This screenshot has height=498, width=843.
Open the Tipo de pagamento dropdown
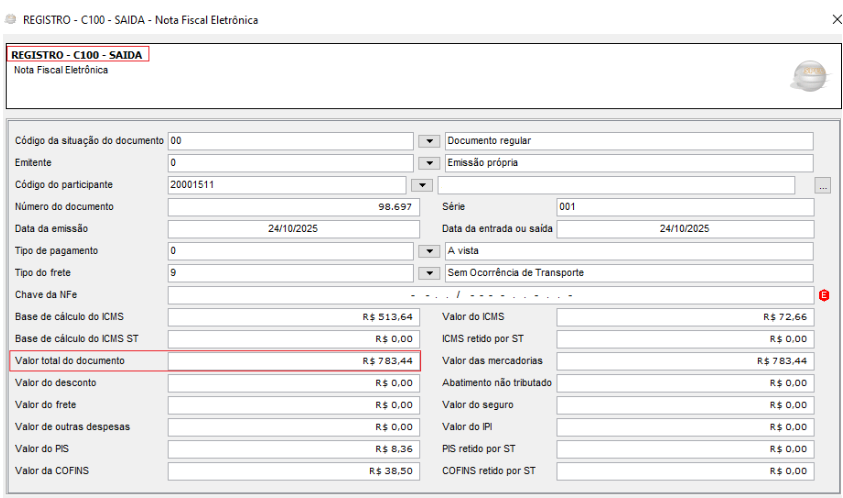(428, 251)
